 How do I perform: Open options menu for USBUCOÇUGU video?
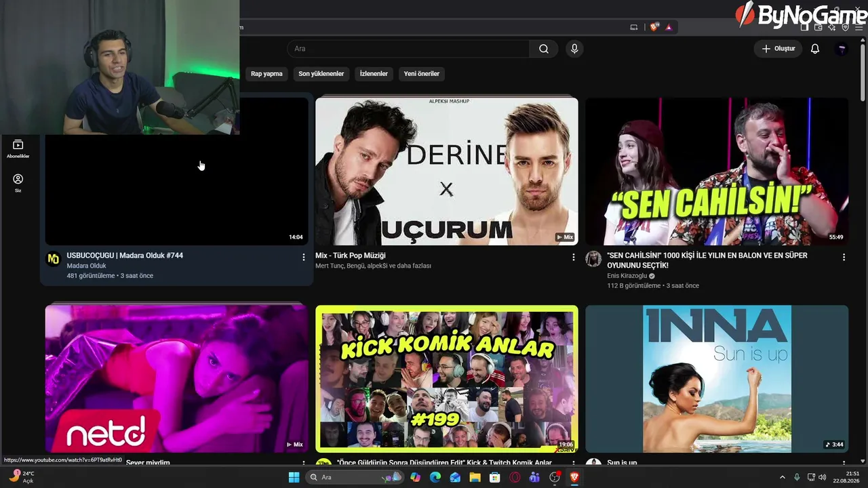click(x=303, y=257)
